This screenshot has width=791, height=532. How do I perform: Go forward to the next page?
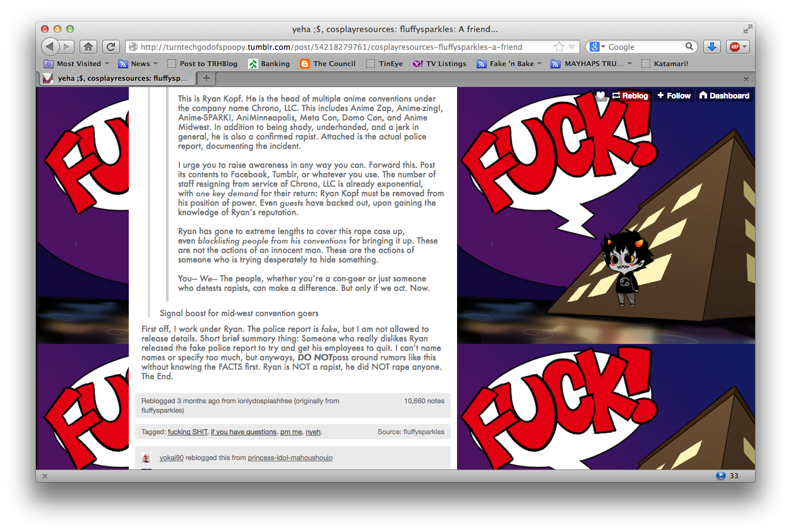pos(67,47)
